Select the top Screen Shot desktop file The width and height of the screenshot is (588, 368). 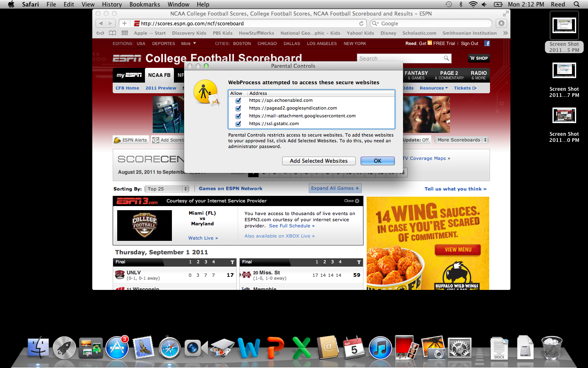point(564,33)
